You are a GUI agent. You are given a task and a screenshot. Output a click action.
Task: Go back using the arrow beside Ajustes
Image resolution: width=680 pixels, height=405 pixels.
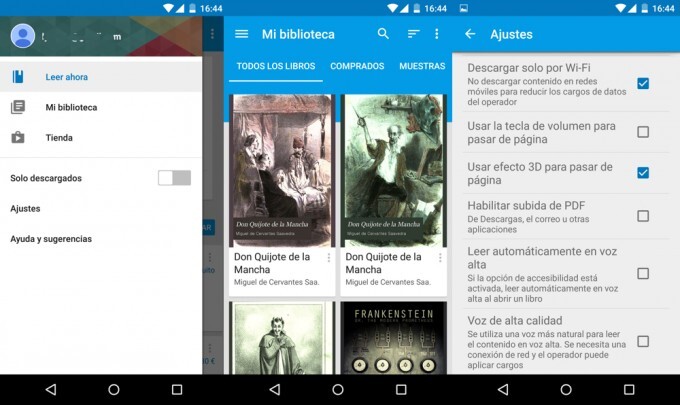point(470,34)
